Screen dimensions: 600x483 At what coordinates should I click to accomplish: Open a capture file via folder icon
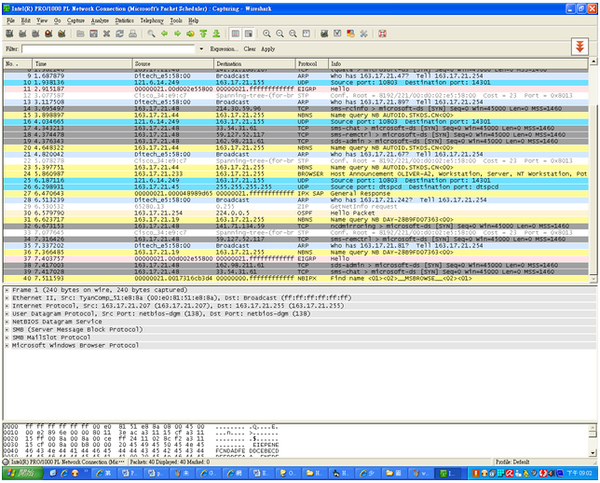pyautogui.click(x=80, y=34)
